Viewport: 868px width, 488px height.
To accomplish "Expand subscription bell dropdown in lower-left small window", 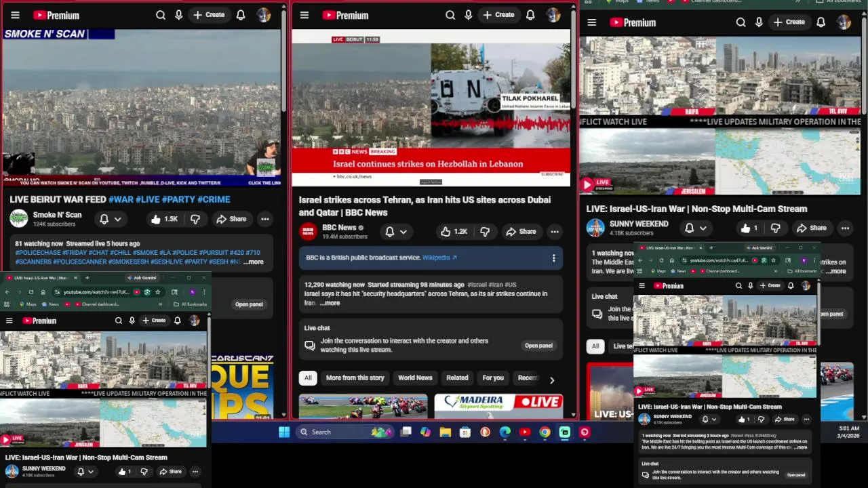I will pyautogui.click(x=85, y=472).
